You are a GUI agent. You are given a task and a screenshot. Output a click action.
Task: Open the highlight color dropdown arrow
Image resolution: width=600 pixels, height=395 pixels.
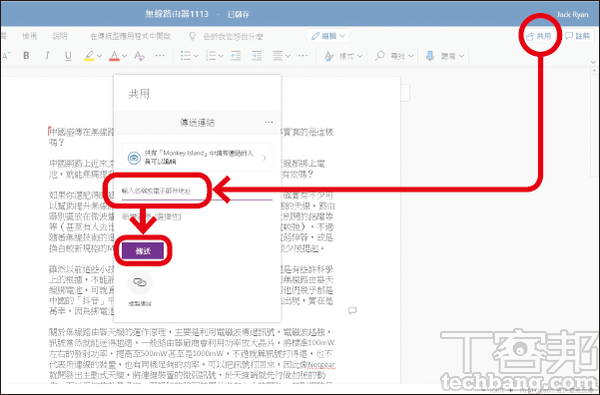click(99, 56)
